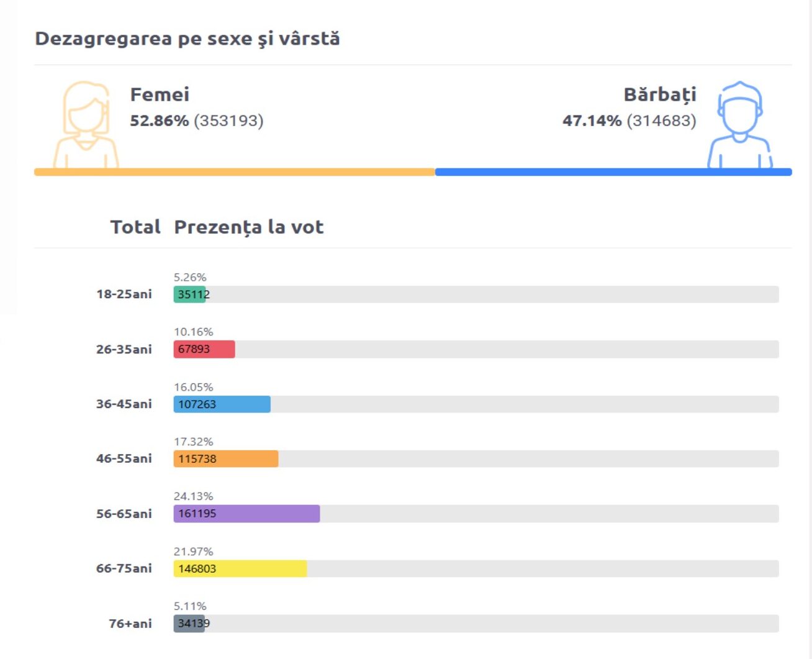812x659 pixels.
Task: Click the yellow 66-75ani bar showing 146803
Action: (x=240, y=568)
